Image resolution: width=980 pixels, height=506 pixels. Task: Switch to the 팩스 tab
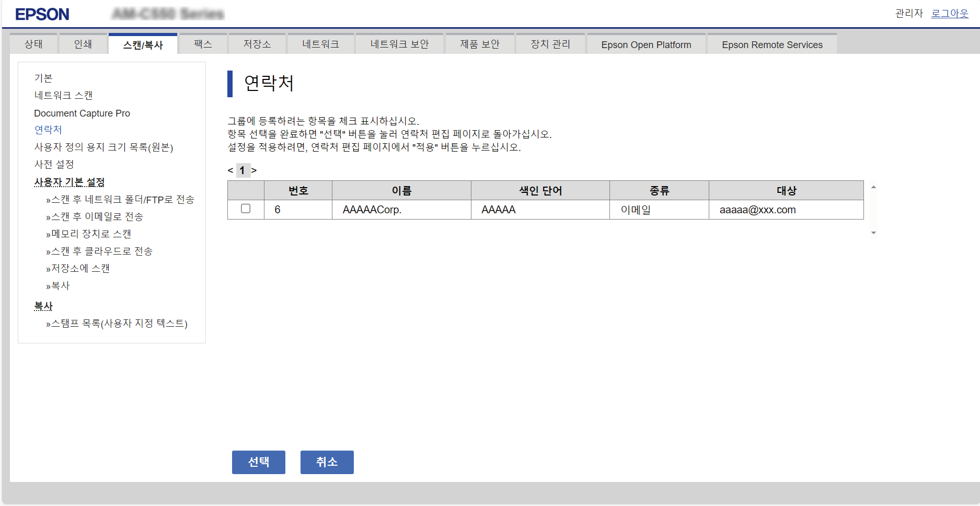tap(203, 44)
